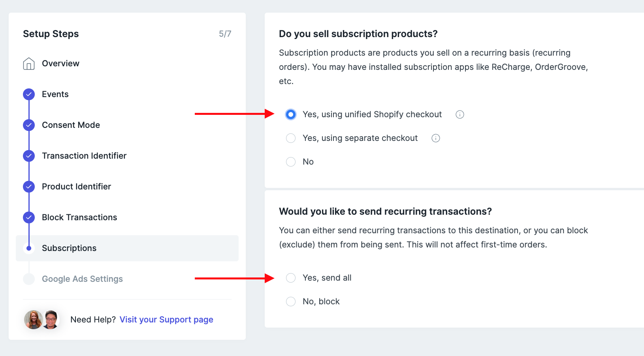
Task: Click the Block Transactions checkmark icon
Action: click(29, 217)
